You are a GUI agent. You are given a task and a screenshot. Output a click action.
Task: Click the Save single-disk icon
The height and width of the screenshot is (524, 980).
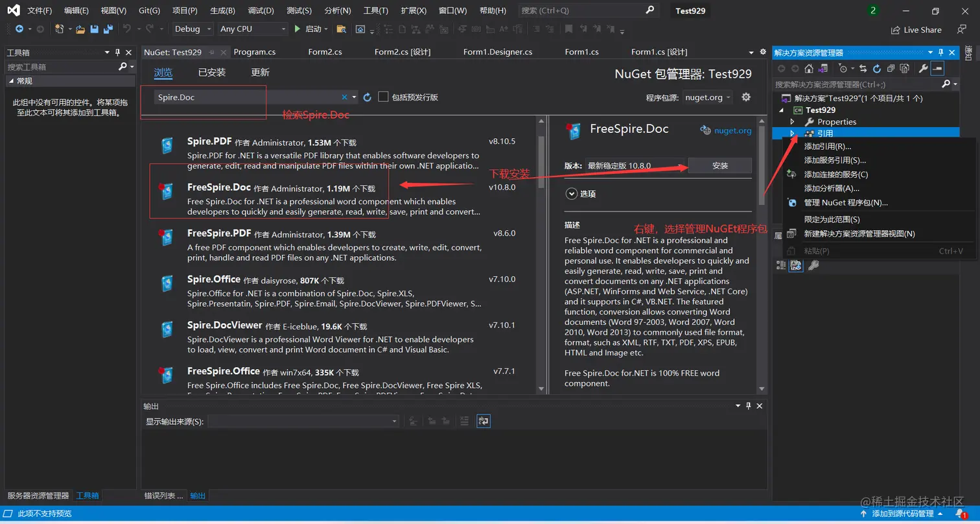click(95, 29)
